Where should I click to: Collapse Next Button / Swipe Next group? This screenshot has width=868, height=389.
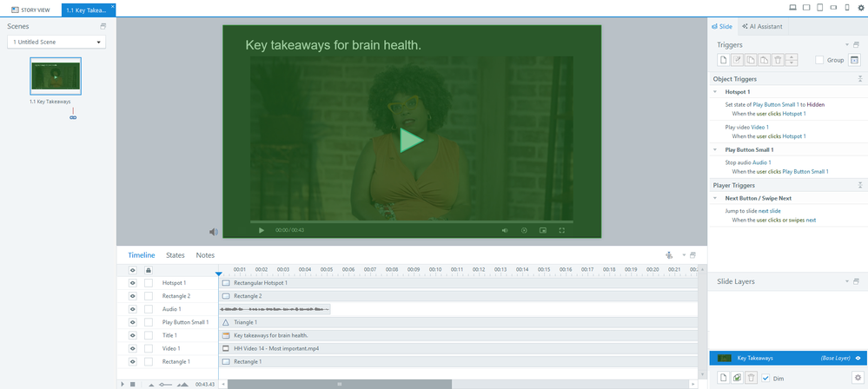[x=715, y=198]
